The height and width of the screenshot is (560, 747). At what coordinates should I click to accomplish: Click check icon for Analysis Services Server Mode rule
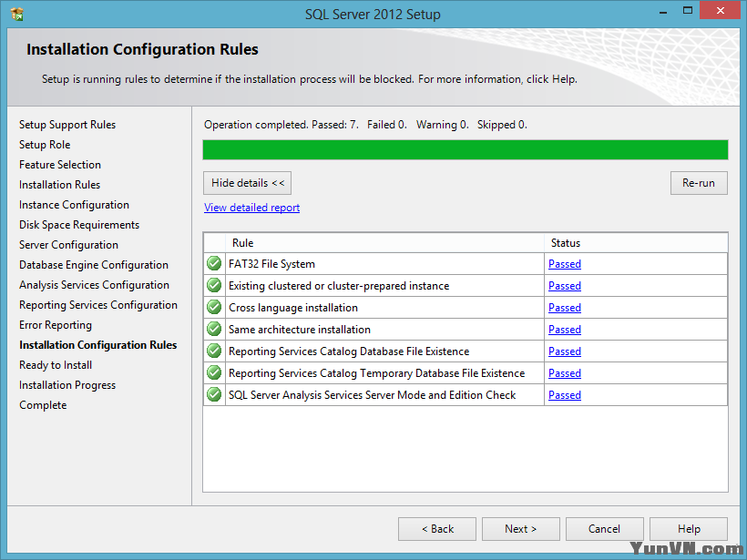214,395
